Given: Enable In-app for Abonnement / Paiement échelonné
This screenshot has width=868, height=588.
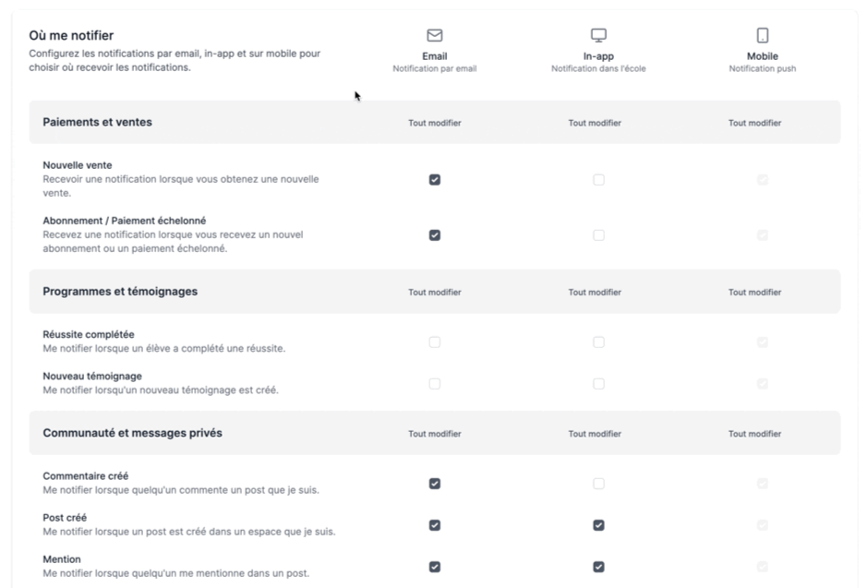Looking at the screenshot, I should point(598,235).
